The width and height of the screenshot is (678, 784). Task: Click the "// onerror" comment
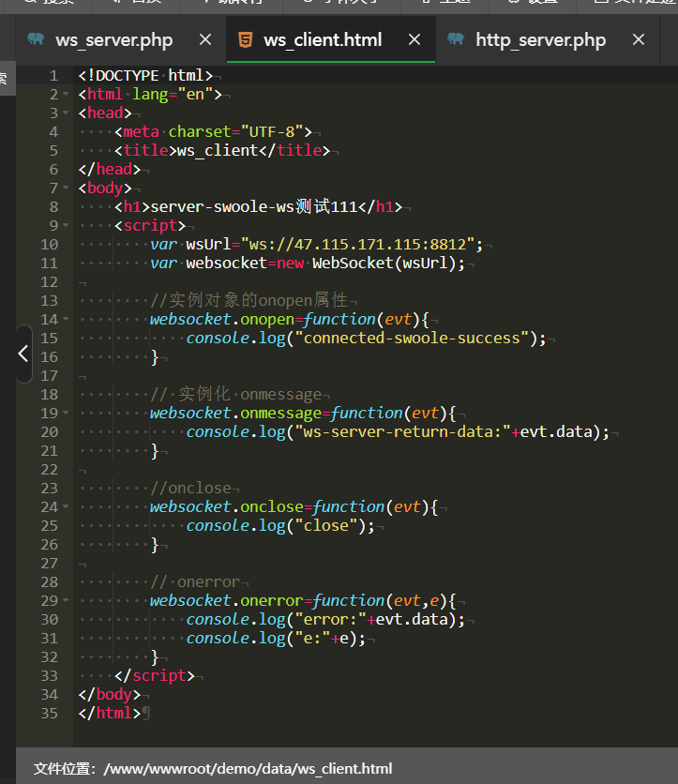(x=195, y=581)
